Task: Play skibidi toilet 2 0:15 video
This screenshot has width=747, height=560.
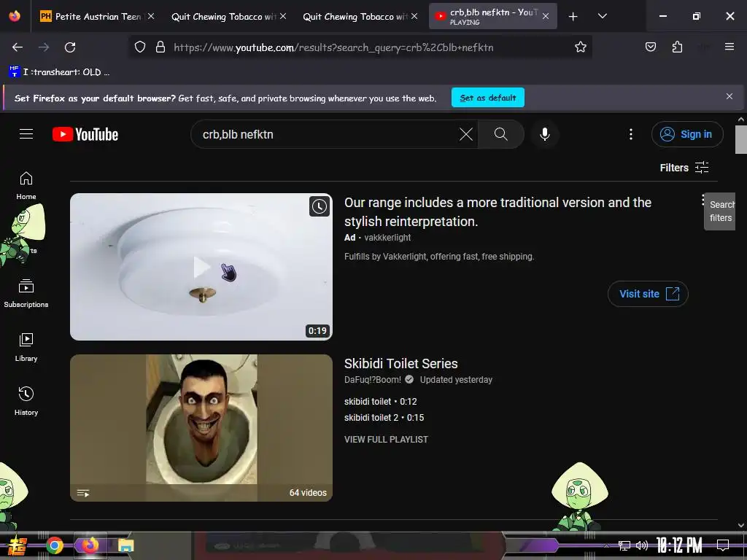Action: pos(384,418)
